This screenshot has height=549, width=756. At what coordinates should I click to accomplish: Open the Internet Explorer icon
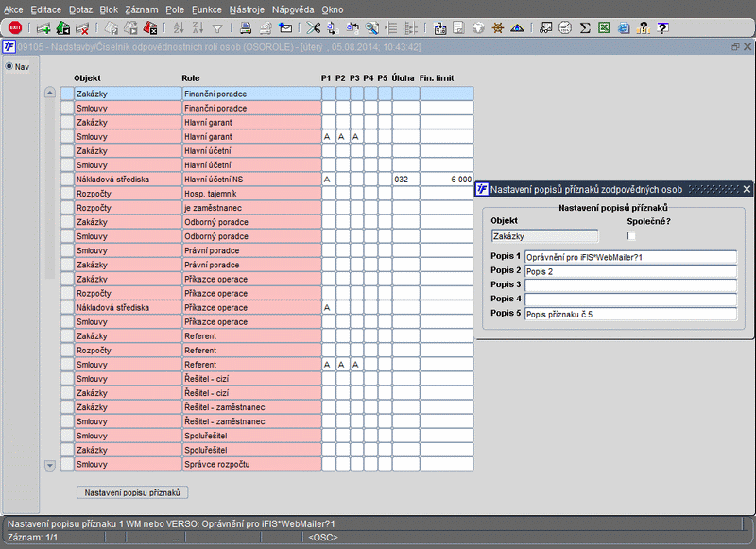pos(624,28)
